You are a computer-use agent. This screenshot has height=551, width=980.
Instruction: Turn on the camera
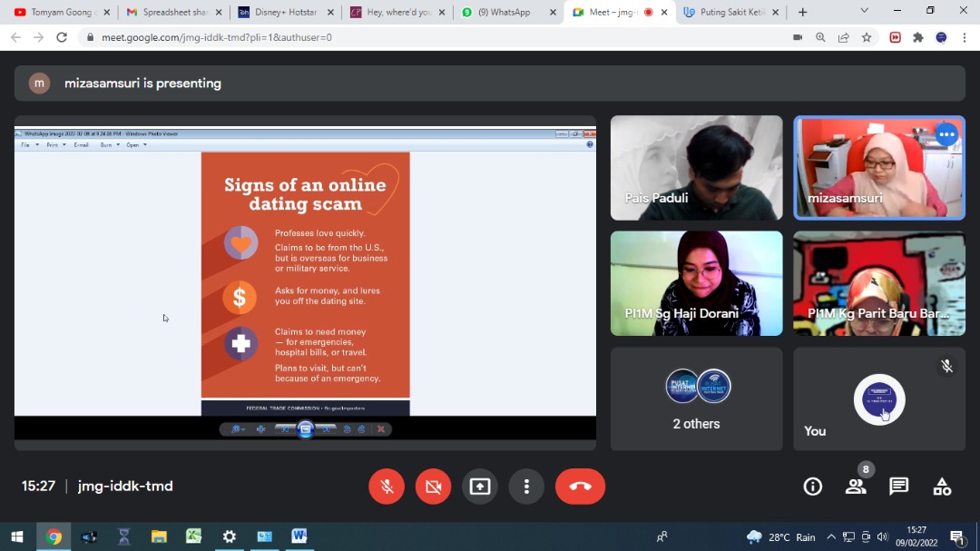pos(433,487)
